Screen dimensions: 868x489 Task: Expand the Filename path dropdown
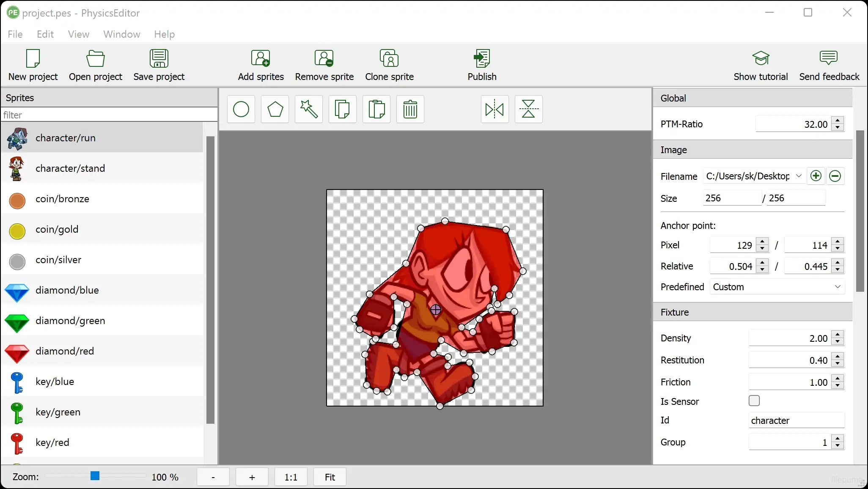[x=799, y=176]
